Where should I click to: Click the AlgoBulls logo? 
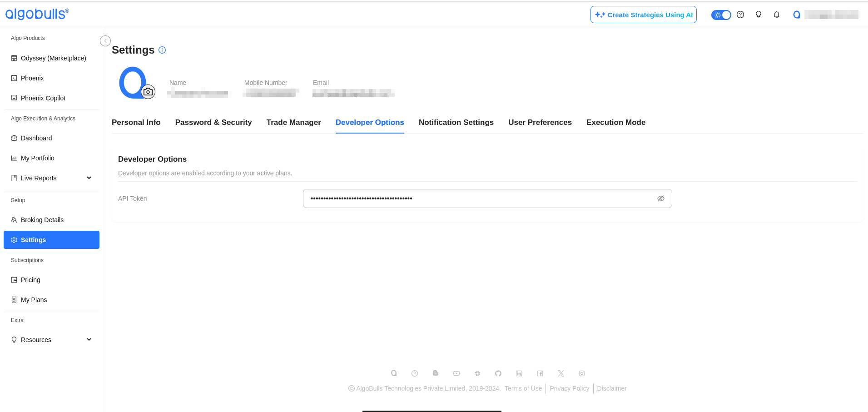click(37, 14)
